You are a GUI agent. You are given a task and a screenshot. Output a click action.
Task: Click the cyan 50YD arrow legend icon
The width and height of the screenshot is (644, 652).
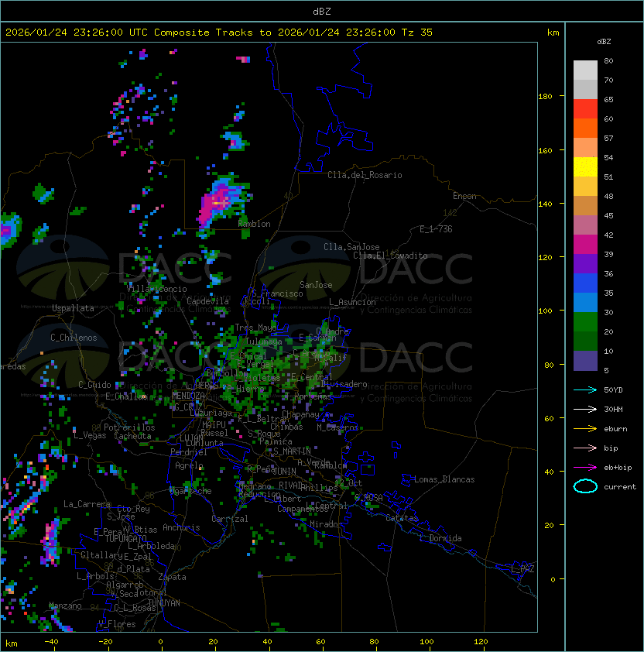[585, 390]
